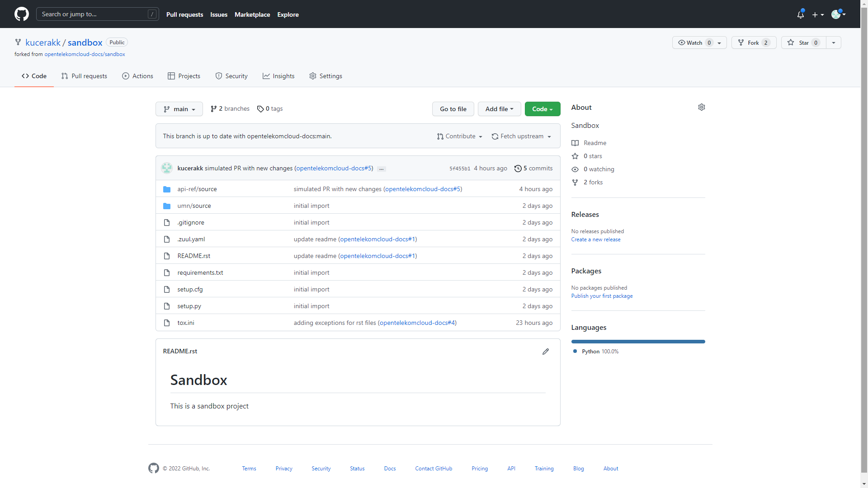Open the Fetch upstream dropdown
868x488 pixels.
point(521,136)
